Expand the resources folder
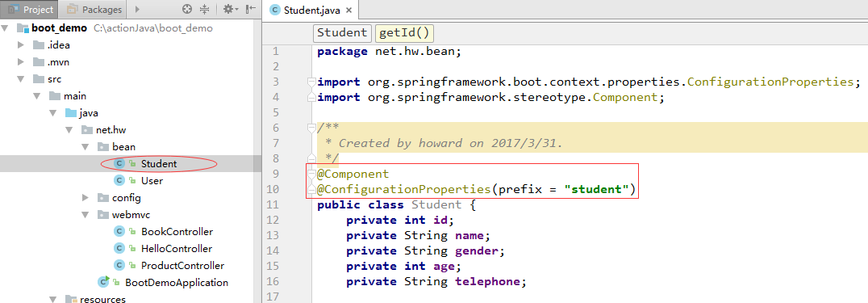Viewport: 868px width, 303px height. tap(53, 299)
